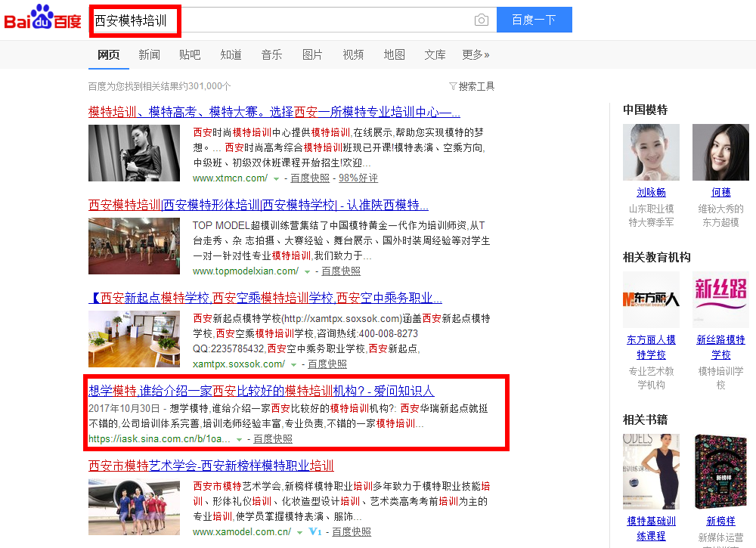Screen dimensions: 756x548
Task: Expand the 更多» menu
Action: tap(476, 55)
